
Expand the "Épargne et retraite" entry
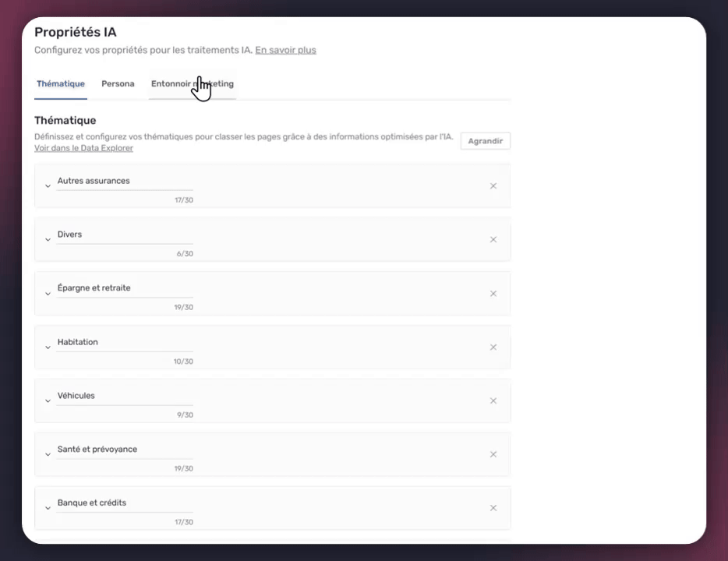click(48, 294)
